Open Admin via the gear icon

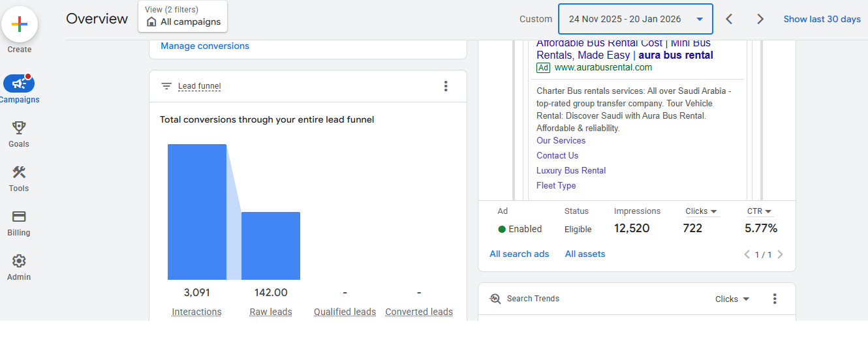click(19, 261)
